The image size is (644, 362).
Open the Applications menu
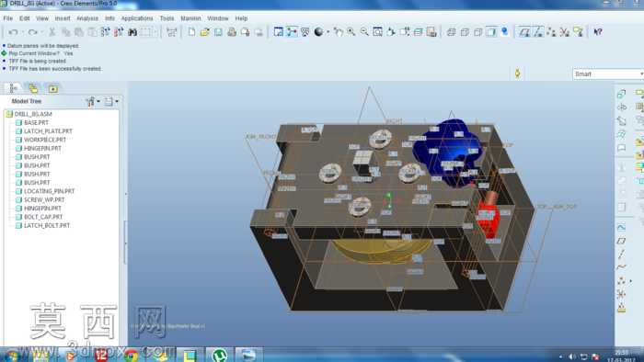click(x=137, y=18)
